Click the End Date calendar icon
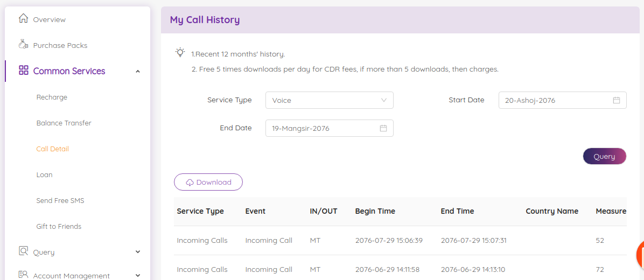The image size is (644, 280). click(x=383, y=128)
